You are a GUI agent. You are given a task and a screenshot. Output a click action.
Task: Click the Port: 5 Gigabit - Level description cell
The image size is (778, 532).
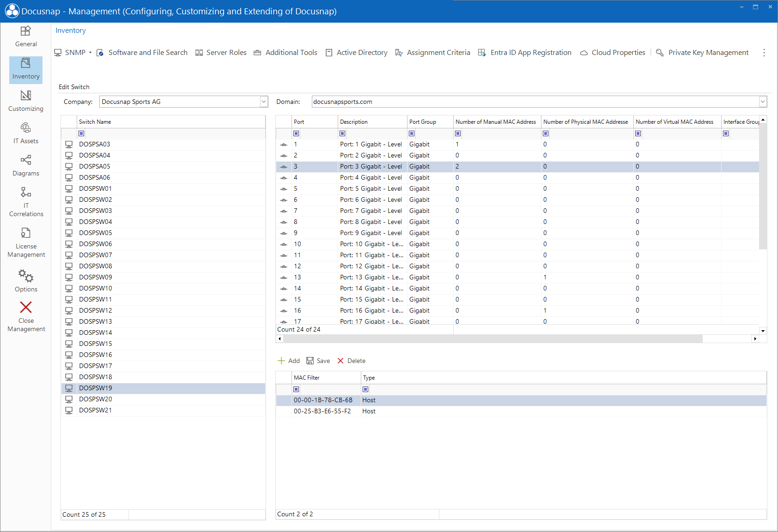(372, 188)
